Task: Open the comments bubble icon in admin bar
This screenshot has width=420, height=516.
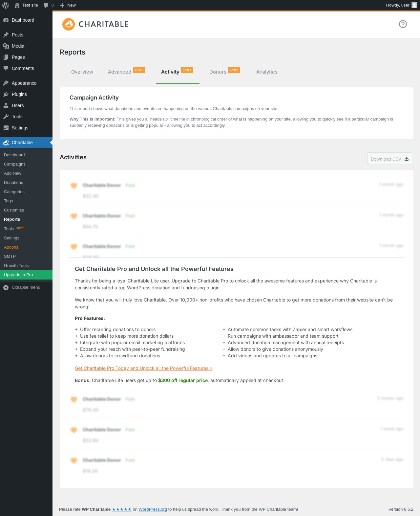Action: pos(46,5)
